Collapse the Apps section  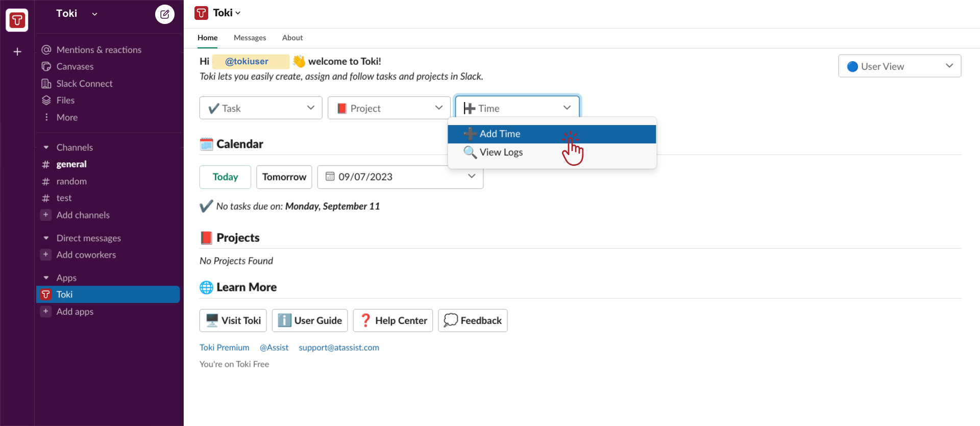(46, 278)
